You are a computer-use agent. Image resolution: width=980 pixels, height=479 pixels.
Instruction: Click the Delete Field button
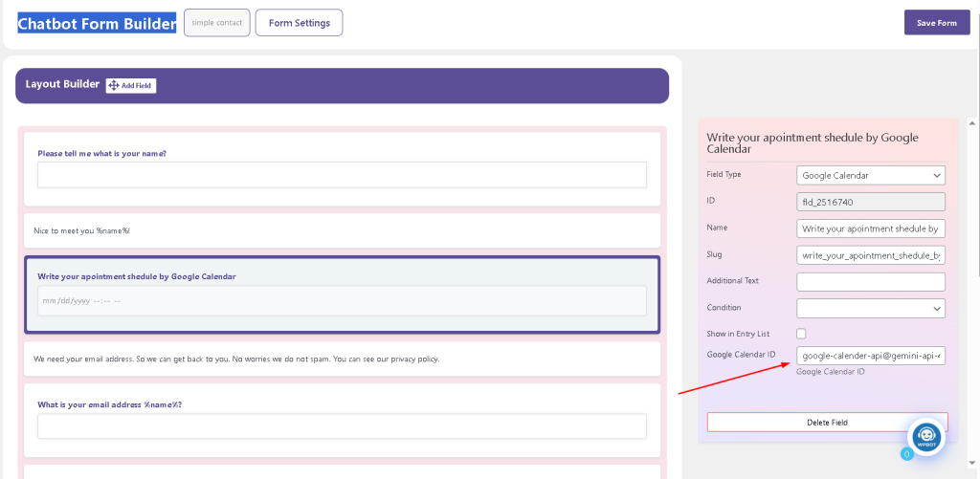coord(827,422)
